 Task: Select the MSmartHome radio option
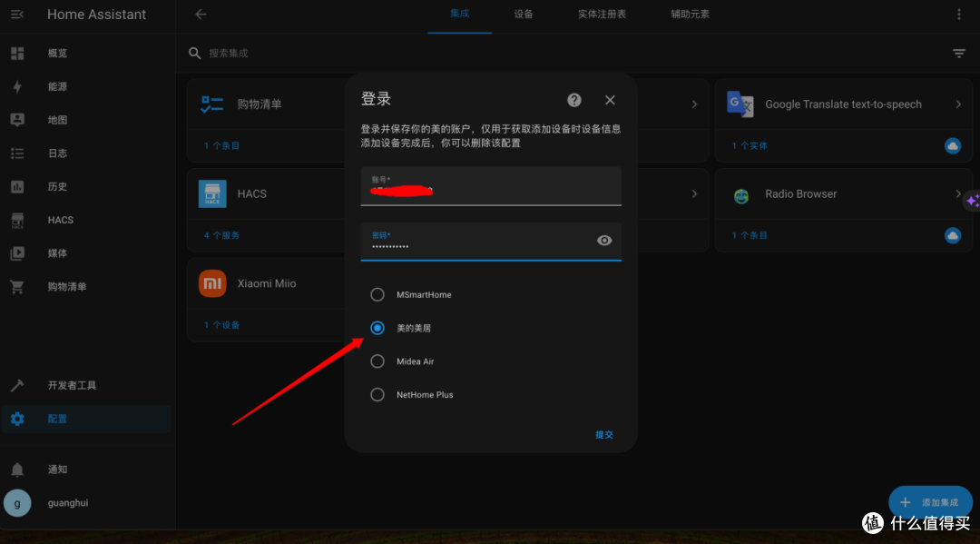[377, 294]
